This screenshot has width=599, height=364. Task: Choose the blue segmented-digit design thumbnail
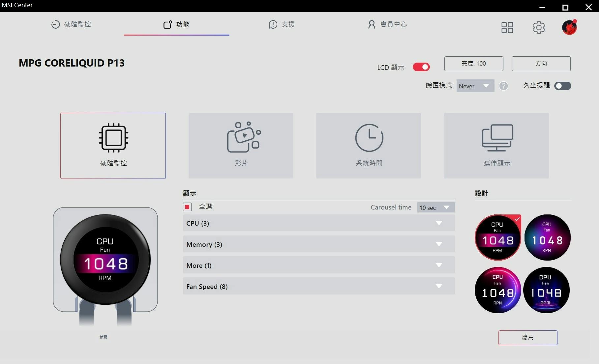(547, 290)
